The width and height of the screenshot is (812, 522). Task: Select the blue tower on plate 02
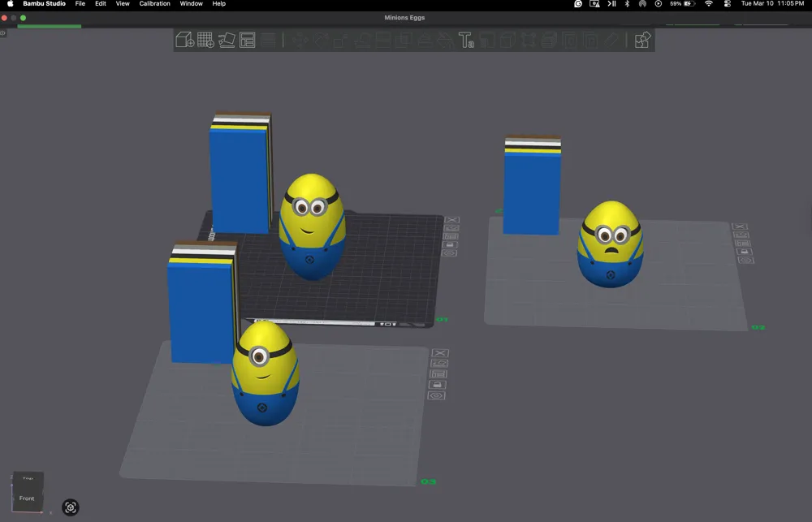pyautogui.click(x=533, y=185)
